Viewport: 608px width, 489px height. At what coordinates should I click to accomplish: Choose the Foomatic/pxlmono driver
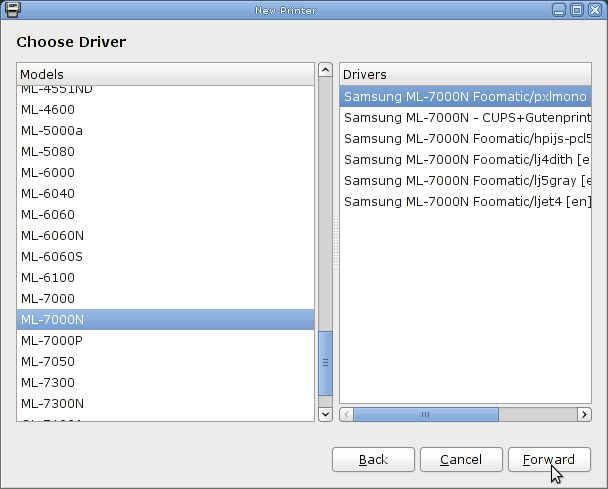click(x=465, y=96)
